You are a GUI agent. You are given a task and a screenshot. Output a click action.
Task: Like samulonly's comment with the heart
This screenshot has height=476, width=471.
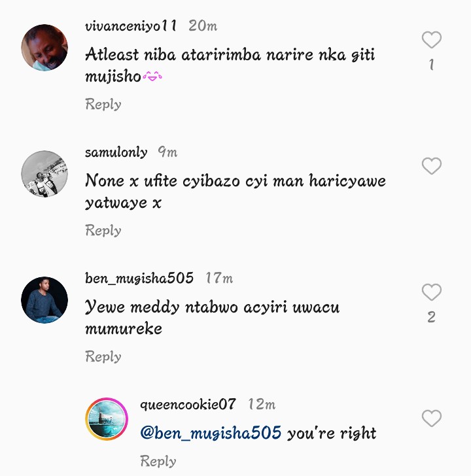[x=431, y=167]
